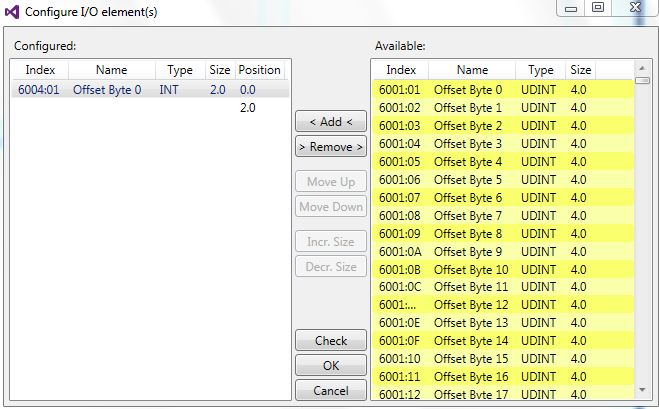The width and height of the screenshot is (659, 409).
Task: Select available entry 6001:06 Offset Byte 5
Action: (503, 179)
